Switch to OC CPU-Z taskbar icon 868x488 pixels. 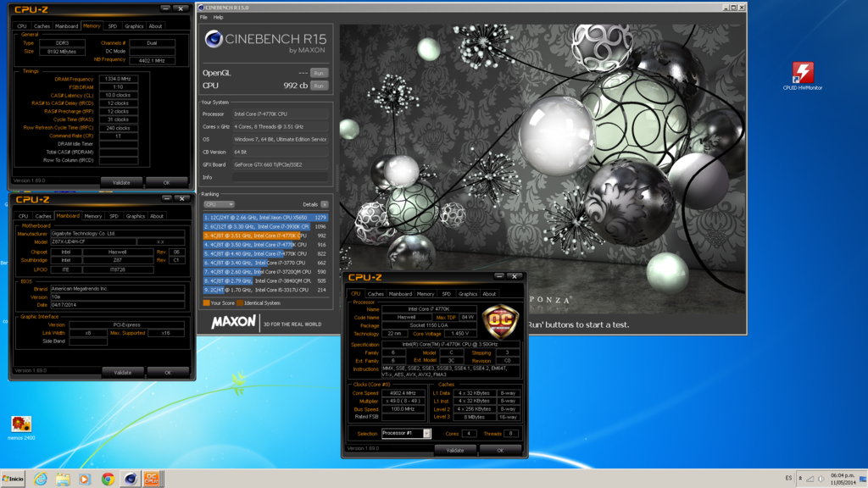[x=152, y=479]
